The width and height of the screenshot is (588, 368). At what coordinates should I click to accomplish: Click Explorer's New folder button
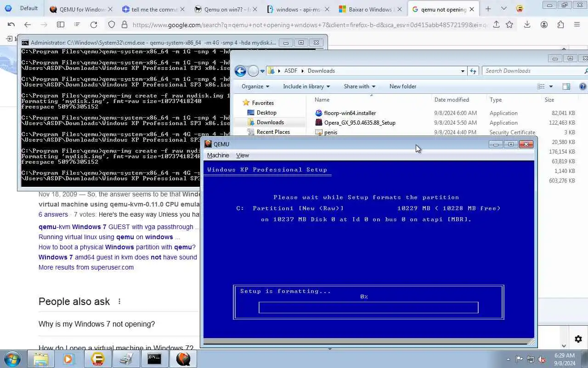coord(403,86)
